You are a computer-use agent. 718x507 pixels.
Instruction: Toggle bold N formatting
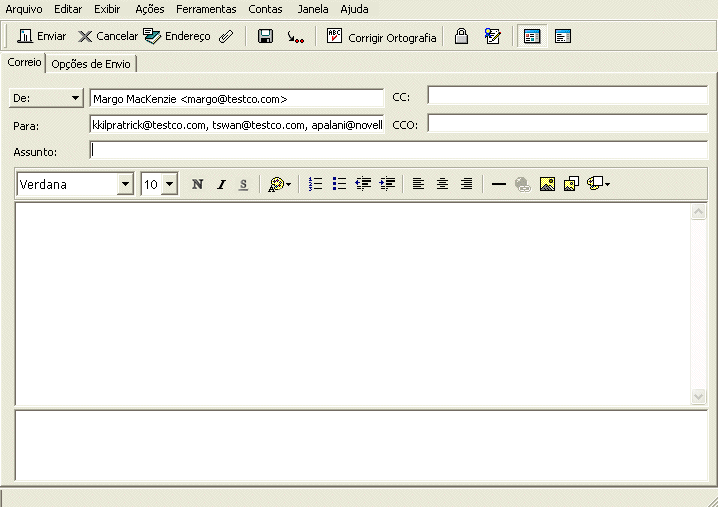pyautogui.click(x=197, y=184)
